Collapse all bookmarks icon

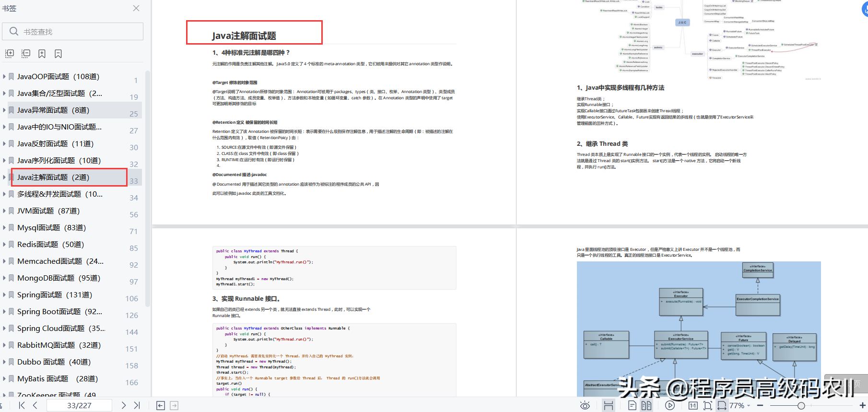[x=26, y=54]
